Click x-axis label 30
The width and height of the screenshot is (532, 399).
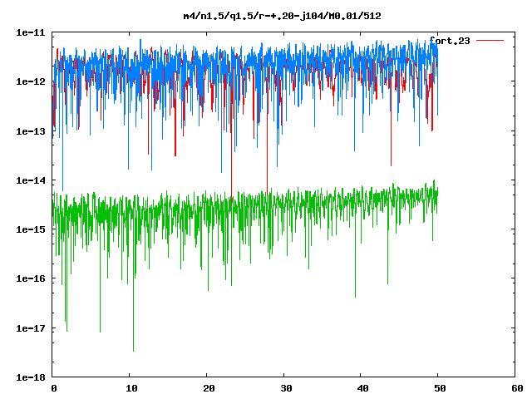[x=286, y=388]
